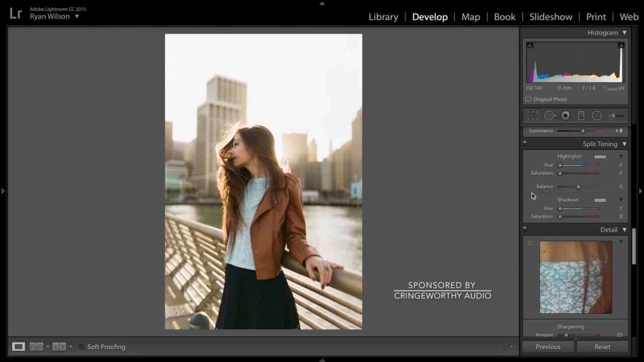Viewport: 644px width, 362px height.
Task: Click the Y|Y Before/After view button
Action: coord(59,346)
